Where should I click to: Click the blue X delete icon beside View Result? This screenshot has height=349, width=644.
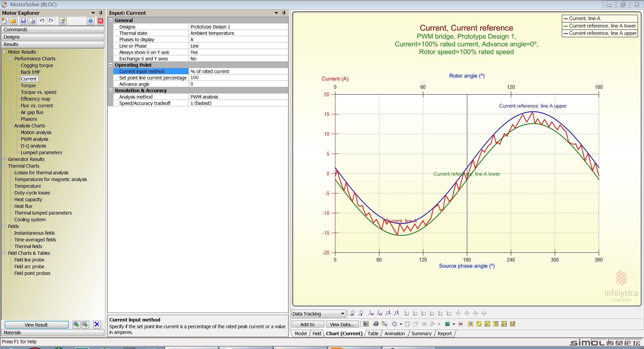click(x=97, y=324)
